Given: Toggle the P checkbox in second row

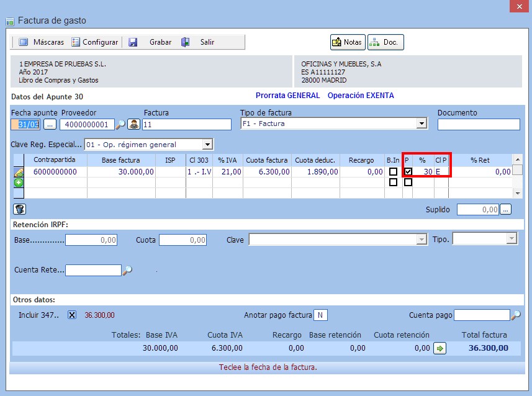Looking at the screenshot, I should [408, 182].
